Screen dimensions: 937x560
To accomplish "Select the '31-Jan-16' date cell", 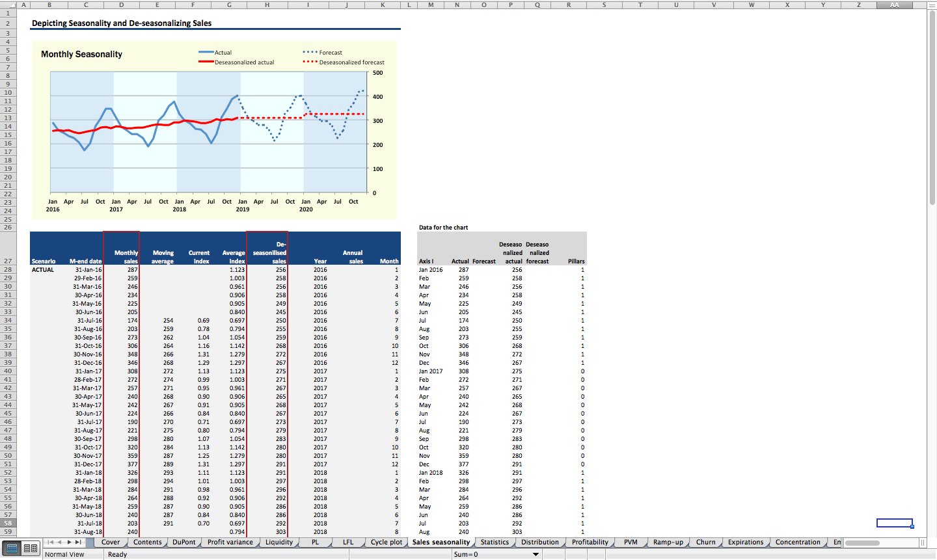I will click(x=85, y=269).
